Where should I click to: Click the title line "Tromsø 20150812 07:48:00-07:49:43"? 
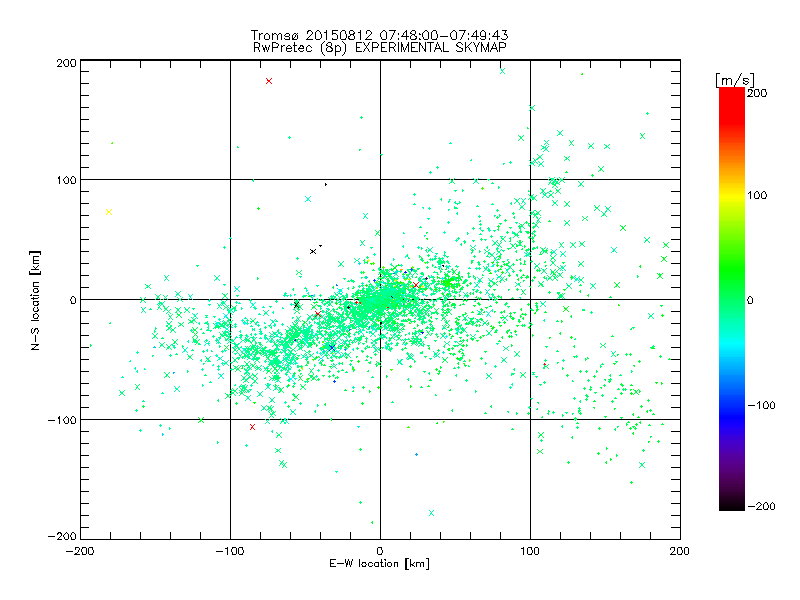(380, 35)
